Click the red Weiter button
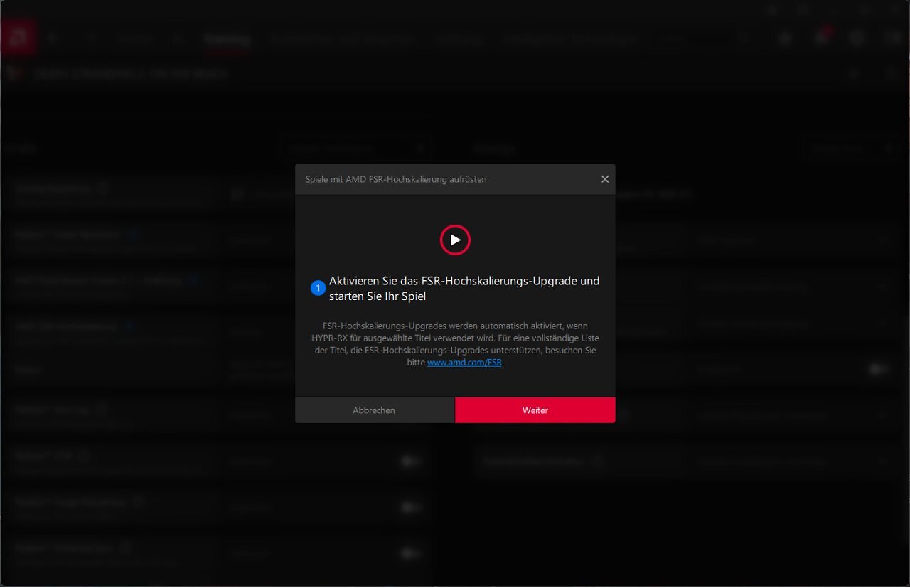Screen dimensions: 910x588 535,410
